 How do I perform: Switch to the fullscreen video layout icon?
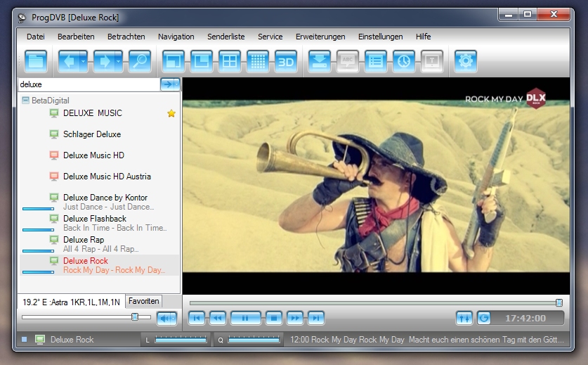pyautogui.click(x=174, y=61)
